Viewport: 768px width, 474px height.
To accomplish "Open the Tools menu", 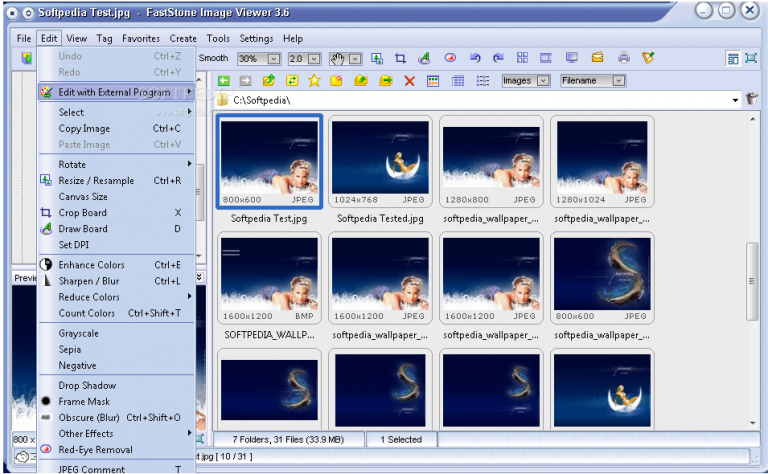I will point(218,38).
